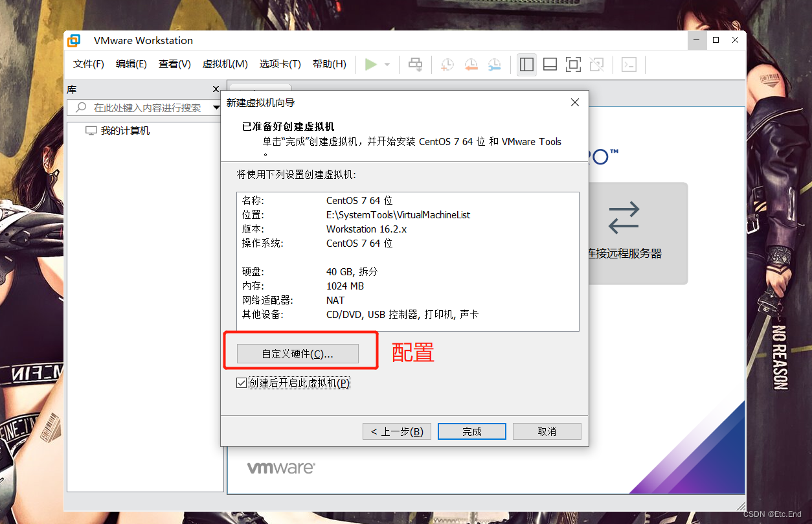This screenshot has height=524, width=812.
Task: Close the 新建虚拟机向导 dialog
Action: point(575,102)
